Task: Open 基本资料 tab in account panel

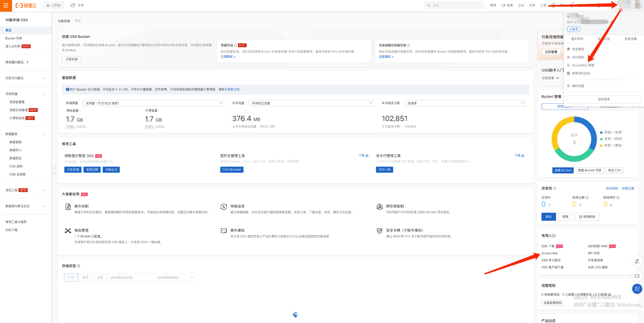Action: point(577,39)
